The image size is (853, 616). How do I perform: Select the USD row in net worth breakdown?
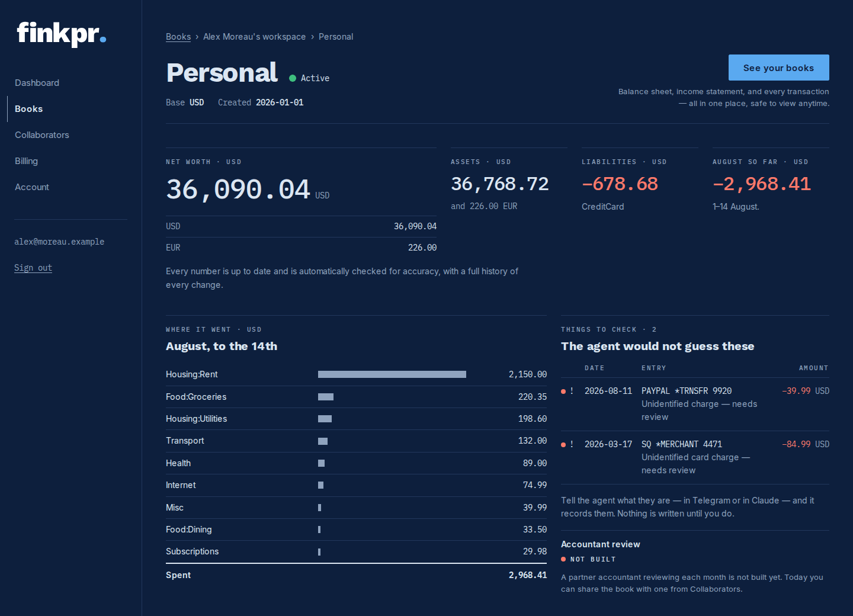301,226
